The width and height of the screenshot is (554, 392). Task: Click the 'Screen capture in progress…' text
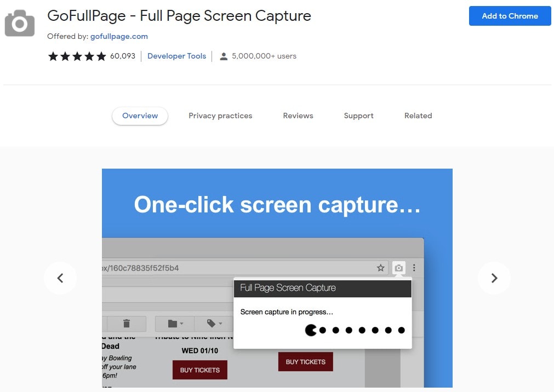click(x=287, y=312)
